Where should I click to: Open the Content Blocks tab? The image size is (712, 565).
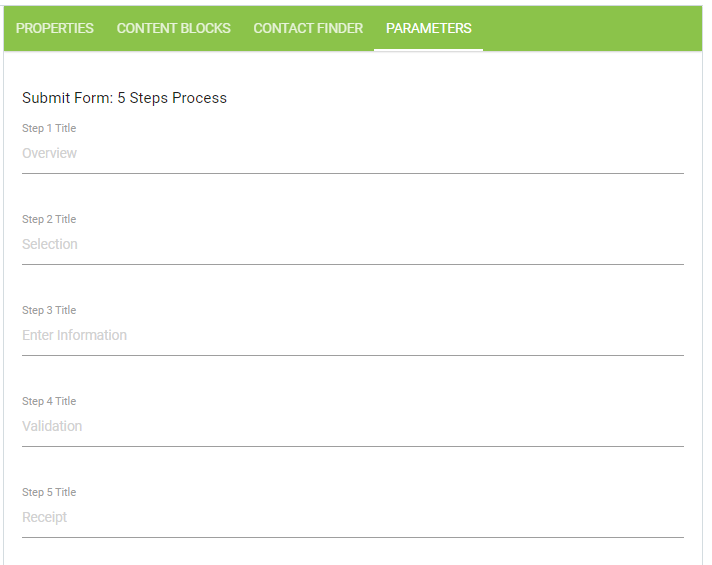(174, 28)
